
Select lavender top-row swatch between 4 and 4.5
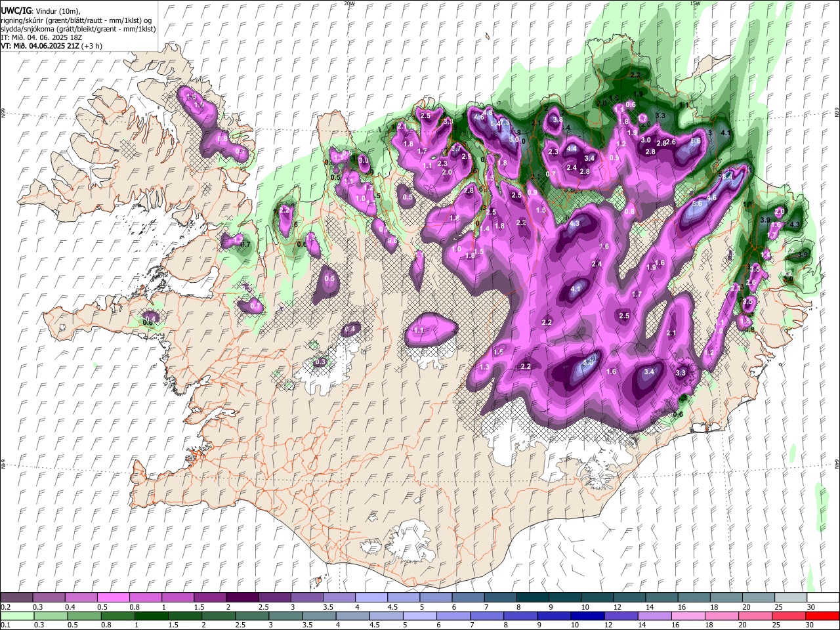371,598
